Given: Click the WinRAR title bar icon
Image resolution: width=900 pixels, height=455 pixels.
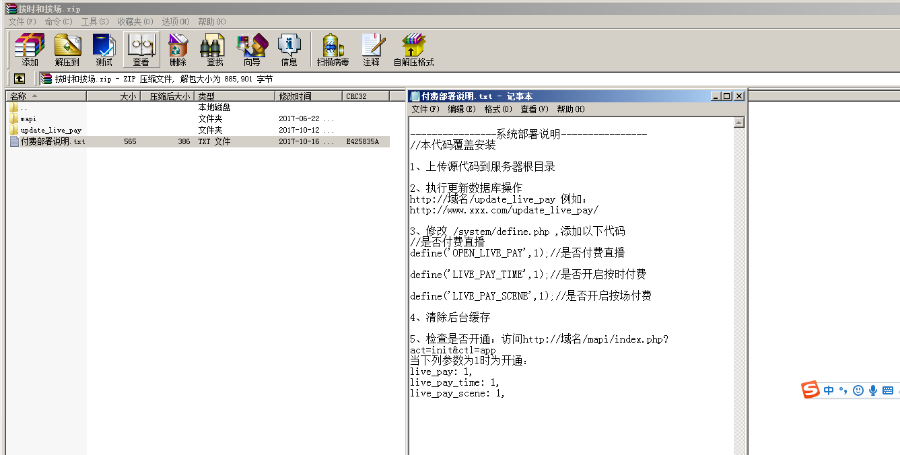Looking at the screenshot, I should tap(11, 9).
